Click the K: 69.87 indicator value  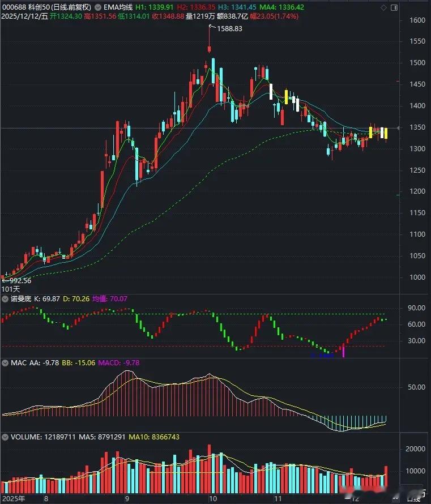pyautogui.click(x=47, y=299)
